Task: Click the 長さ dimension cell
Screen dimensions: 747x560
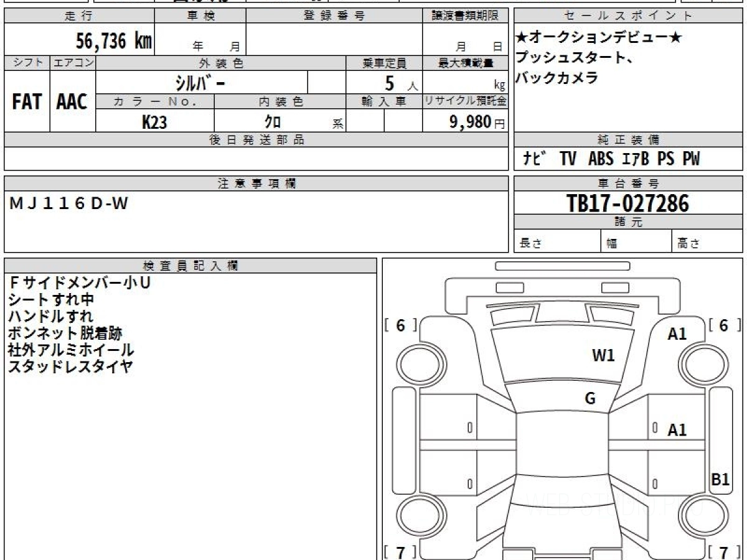Action: coord(557,241)
